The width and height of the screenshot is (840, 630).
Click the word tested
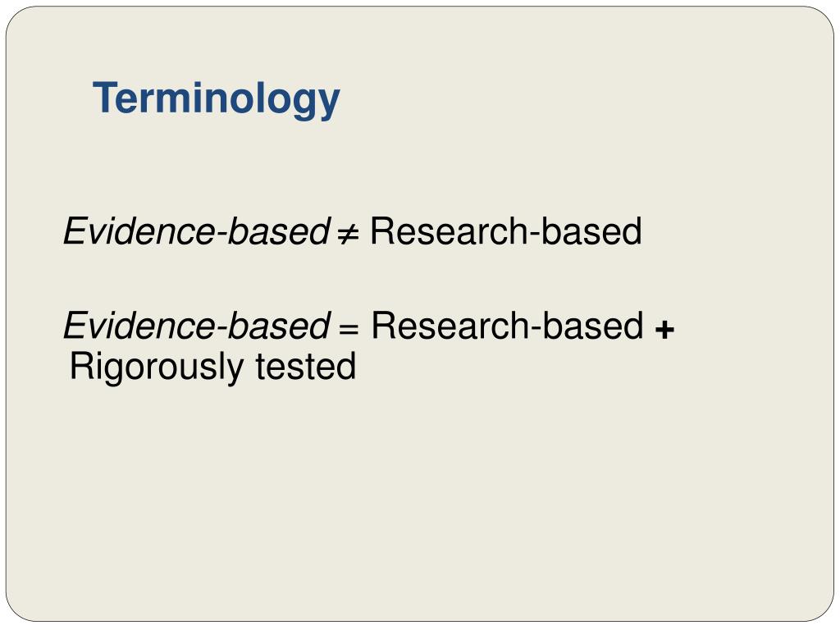[305, 366]
